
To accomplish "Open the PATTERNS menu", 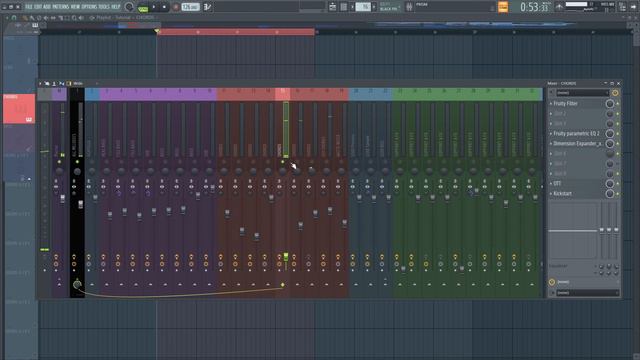I will coord(60,7).
